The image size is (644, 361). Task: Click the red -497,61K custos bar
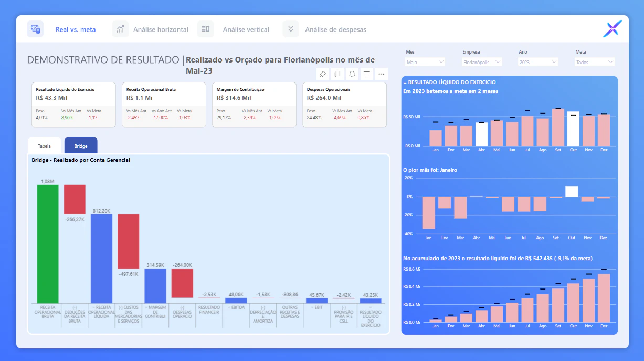[128, 242]
